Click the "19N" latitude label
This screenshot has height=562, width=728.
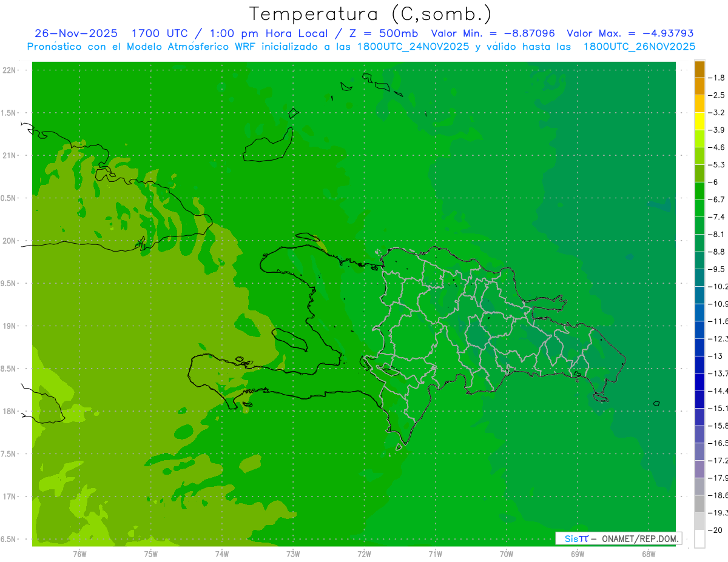(8, 326)
